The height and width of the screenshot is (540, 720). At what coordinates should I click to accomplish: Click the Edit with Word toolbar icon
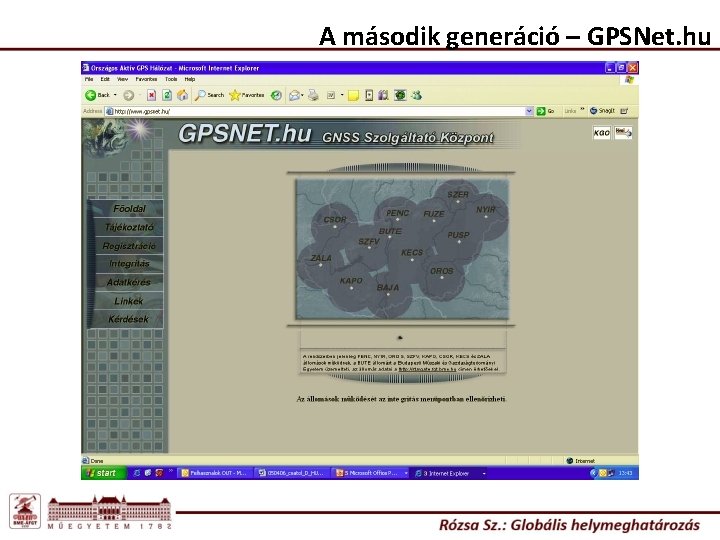tap(331, 96)
